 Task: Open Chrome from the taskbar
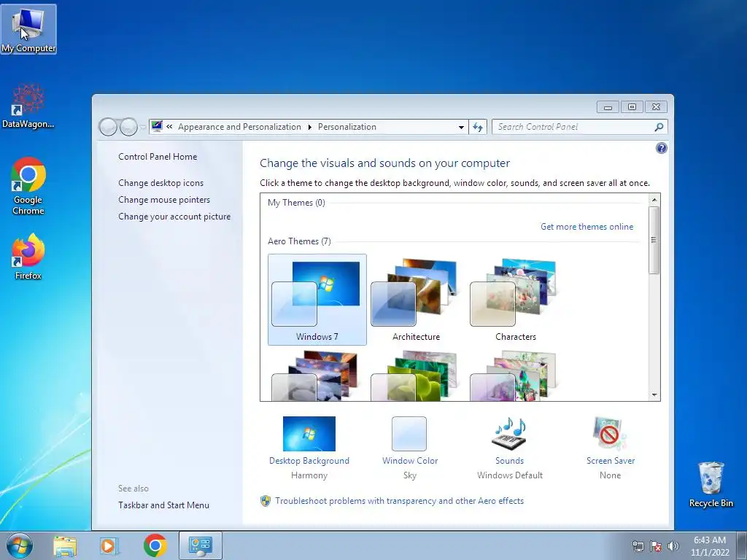(x=155, y=545)
